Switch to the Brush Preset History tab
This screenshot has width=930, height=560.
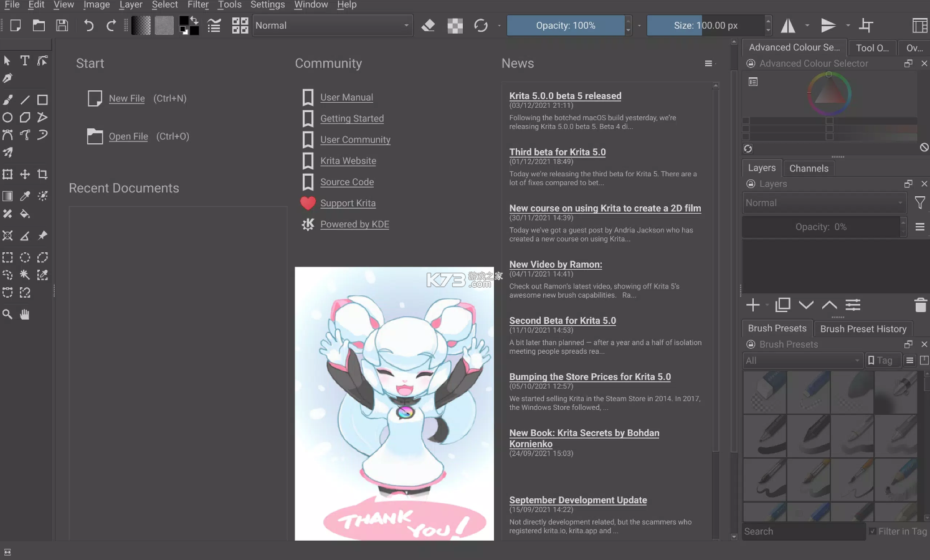point(863,329)
